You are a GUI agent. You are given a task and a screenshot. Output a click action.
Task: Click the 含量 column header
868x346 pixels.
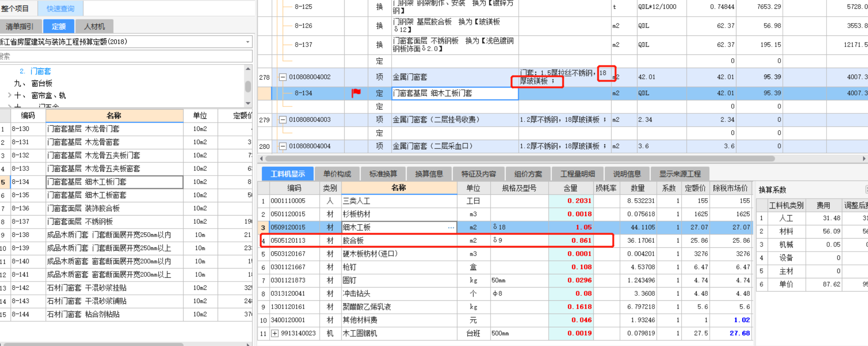click(570, 188)
